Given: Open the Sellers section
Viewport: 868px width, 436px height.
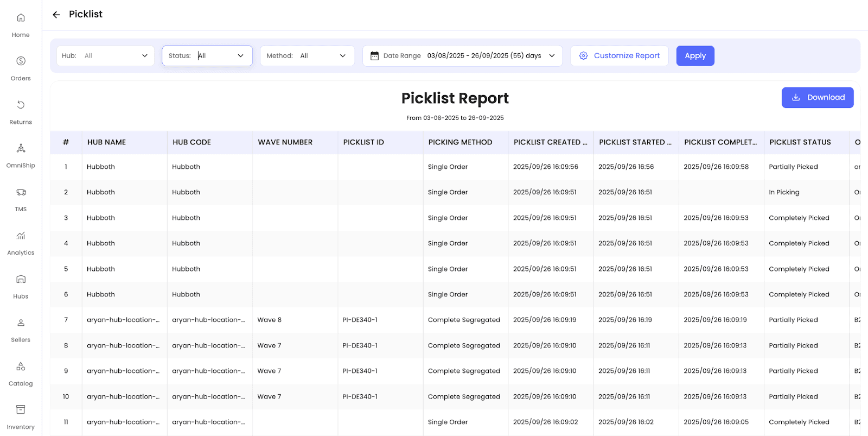Looking at the screenshot, I should 21,330.
